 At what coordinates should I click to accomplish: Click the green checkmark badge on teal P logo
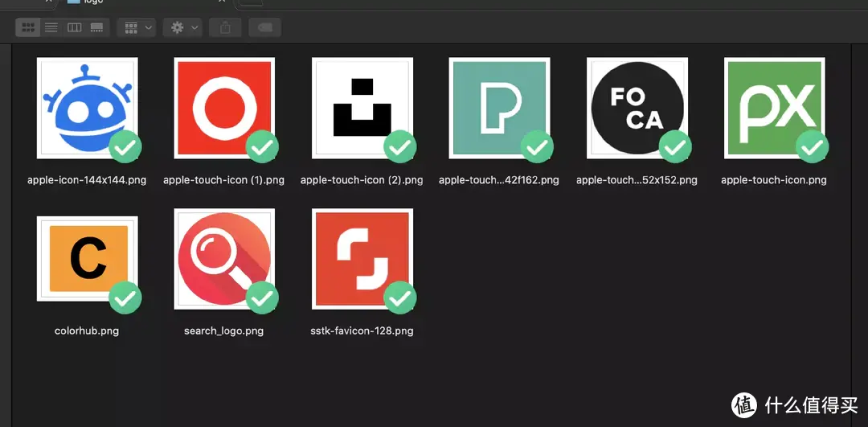coord(537,147)
